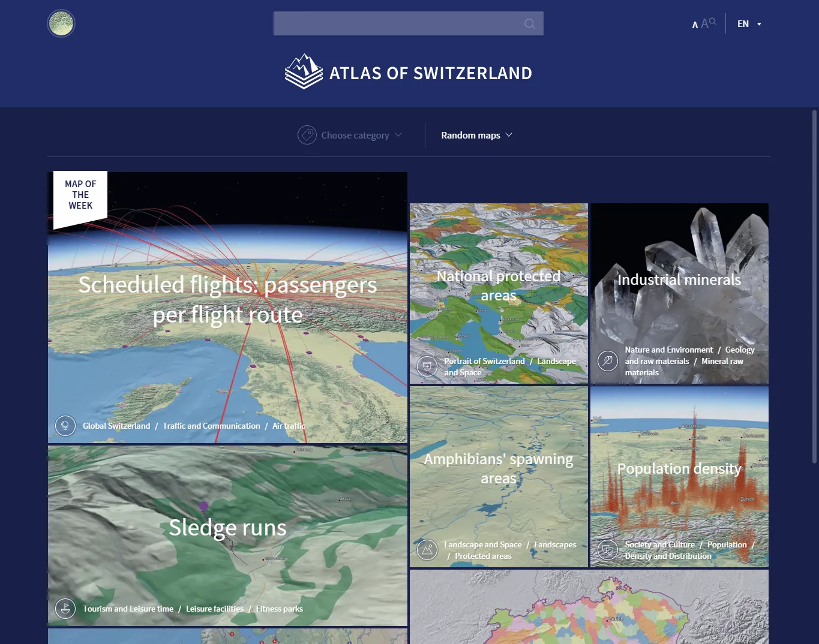Open the Random maps dropdown
The image size is (819, 644).
[x=476, y=135]
